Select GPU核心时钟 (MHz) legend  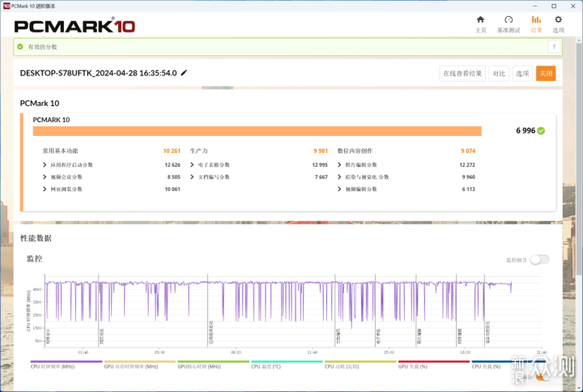coord(214,364)
